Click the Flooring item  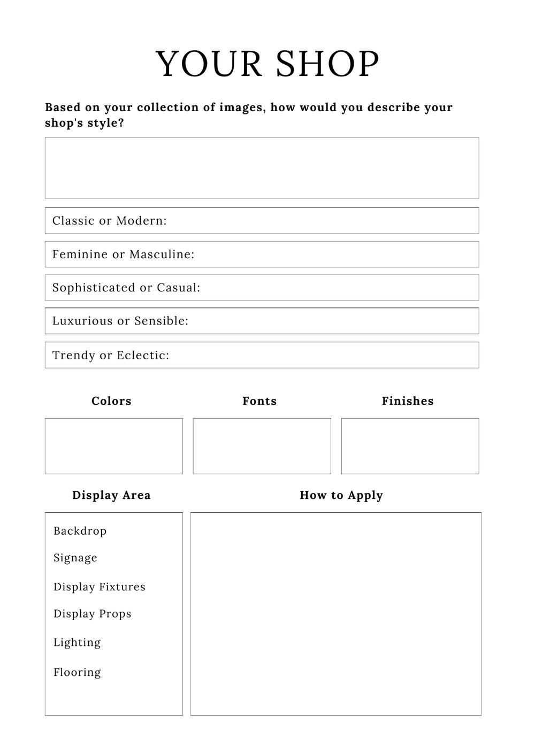77,672
